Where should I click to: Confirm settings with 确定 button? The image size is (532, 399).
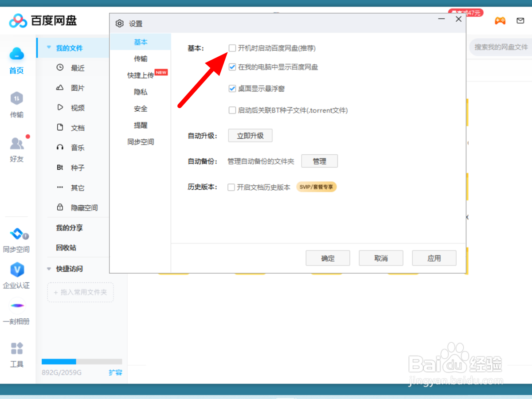pos(328,258)
